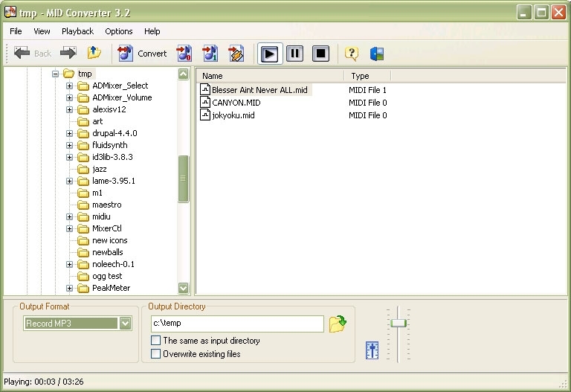The height and width of the screenshot is (392, 571).
Task: Click scroll down arrow in folder tree
Action: pos(183,288)
